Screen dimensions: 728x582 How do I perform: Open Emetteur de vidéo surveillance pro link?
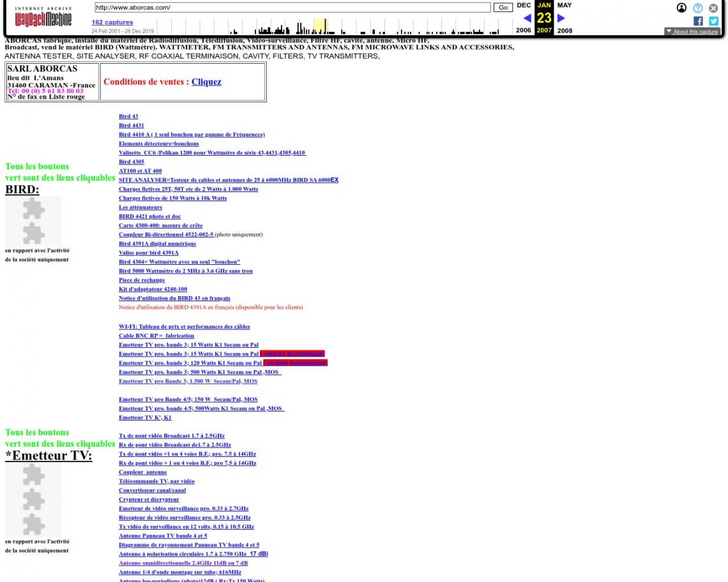click(183, 509)
